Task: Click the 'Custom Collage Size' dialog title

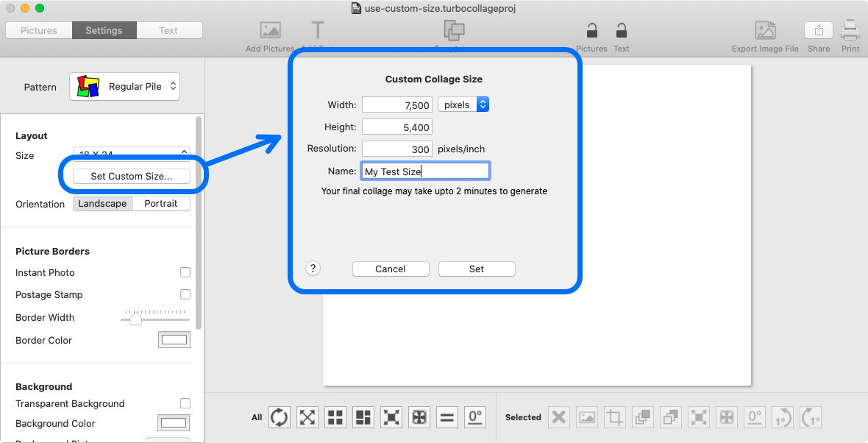Action: pyautogui.click(x=434, y=79)
